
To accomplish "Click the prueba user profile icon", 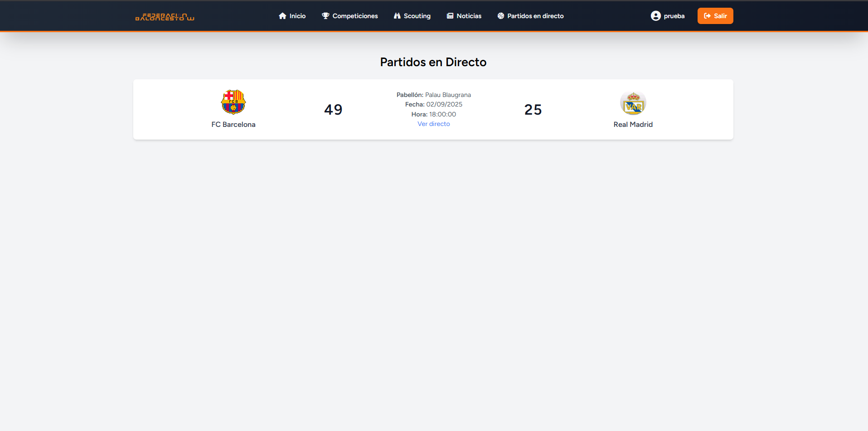I will point(656,15).
